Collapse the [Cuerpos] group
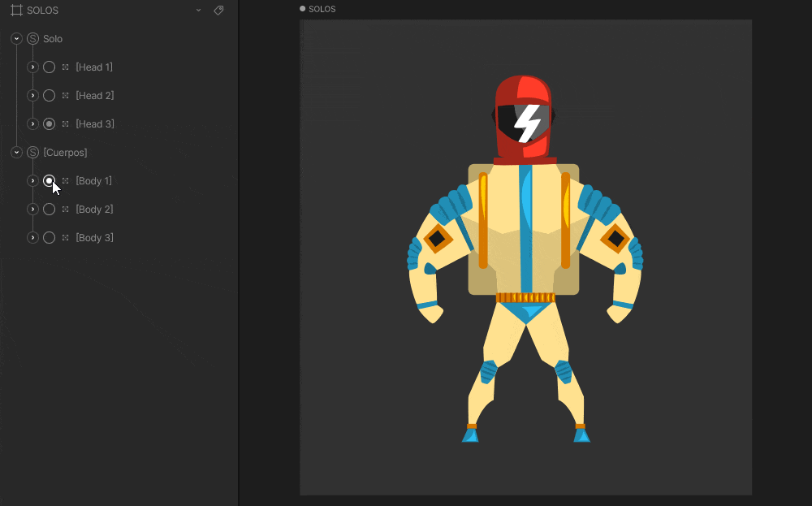812x506 pixels. 16,152
